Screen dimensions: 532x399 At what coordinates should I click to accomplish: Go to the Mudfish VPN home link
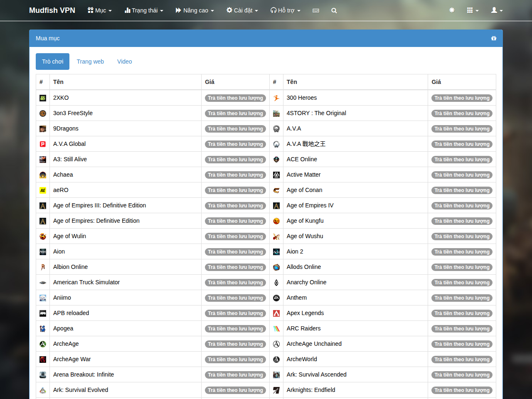(x=52, y=10)
